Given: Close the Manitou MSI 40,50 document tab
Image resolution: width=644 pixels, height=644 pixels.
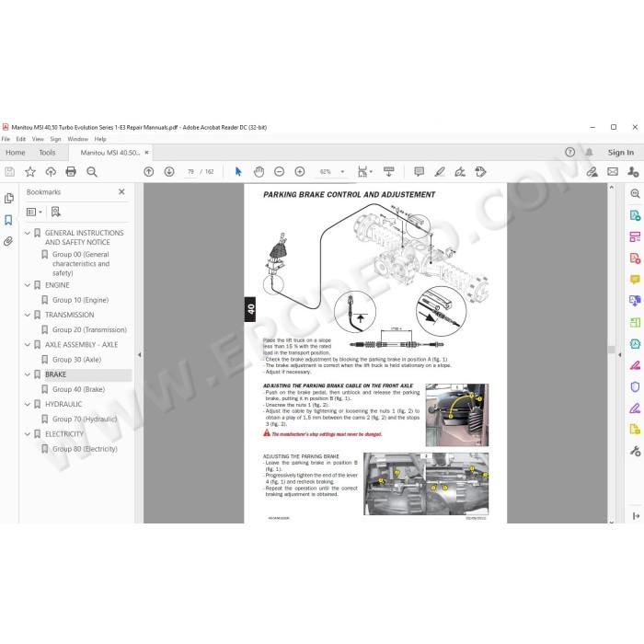Looking at the screenshot, I should (146, 153).
